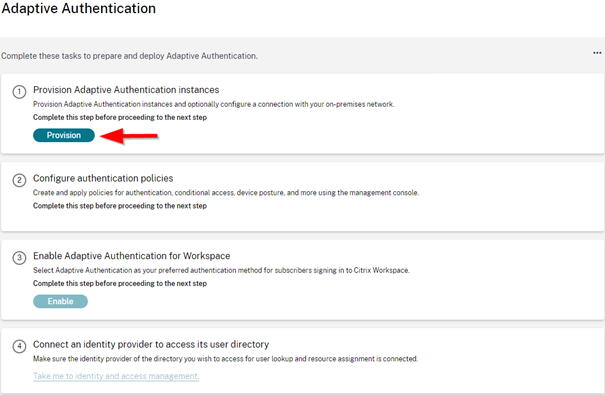Click 'Configure authentication policies' heading

103,178
